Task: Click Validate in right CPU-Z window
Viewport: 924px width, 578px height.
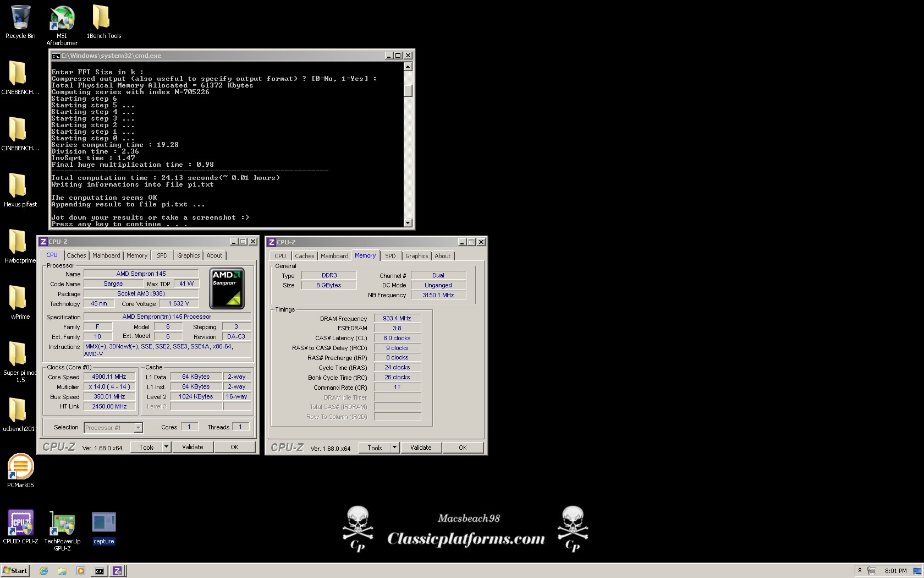Action: [421, 448]
